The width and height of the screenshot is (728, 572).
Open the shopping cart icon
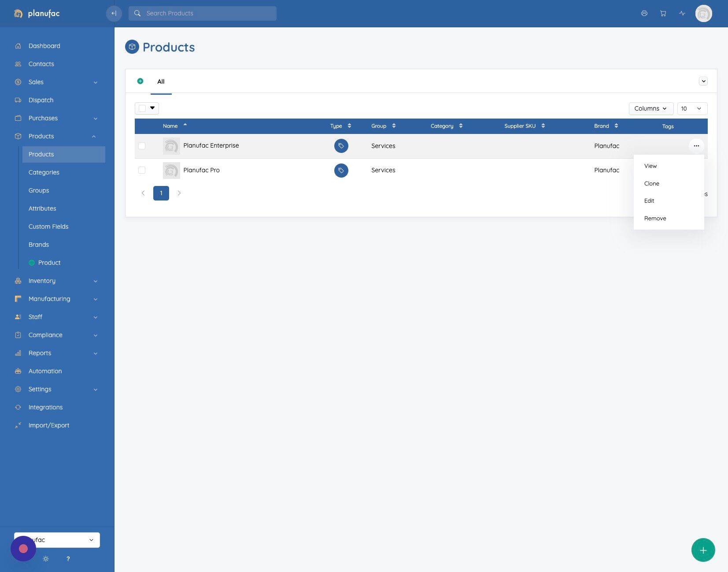pyautogui.click(x=663, y=13)
